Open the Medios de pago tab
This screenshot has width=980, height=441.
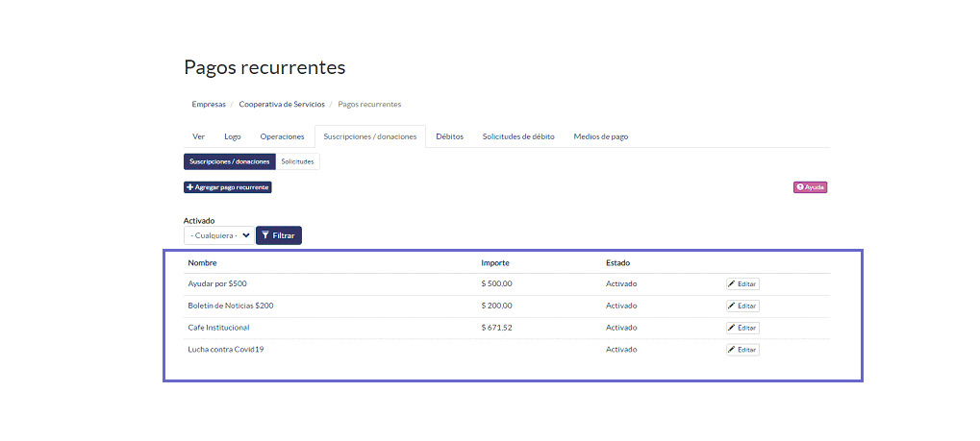click(601, 136)
